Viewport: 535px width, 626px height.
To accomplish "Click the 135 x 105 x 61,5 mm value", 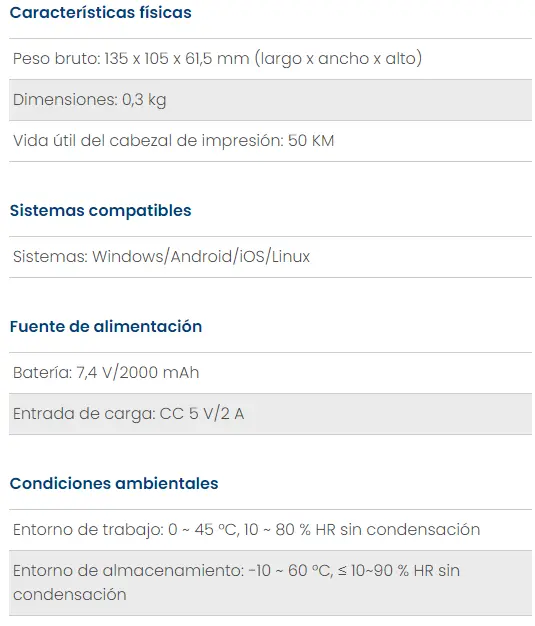I will (177, 59).
